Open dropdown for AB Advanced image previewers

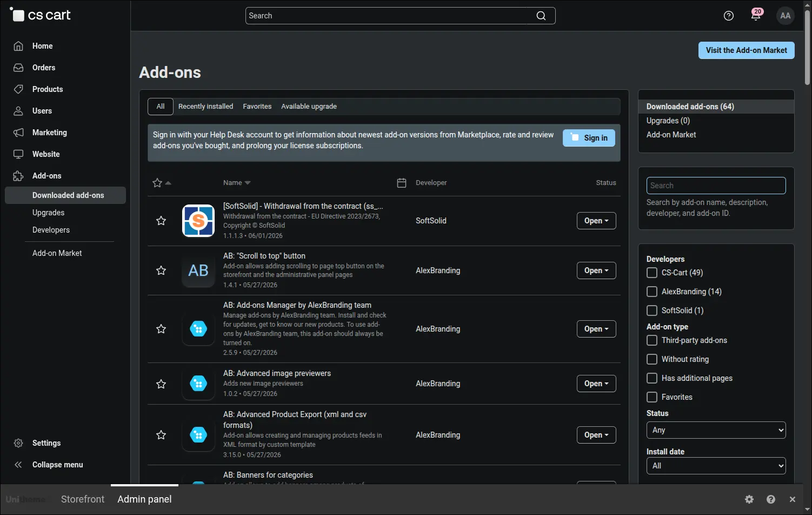tap(596, 384)
